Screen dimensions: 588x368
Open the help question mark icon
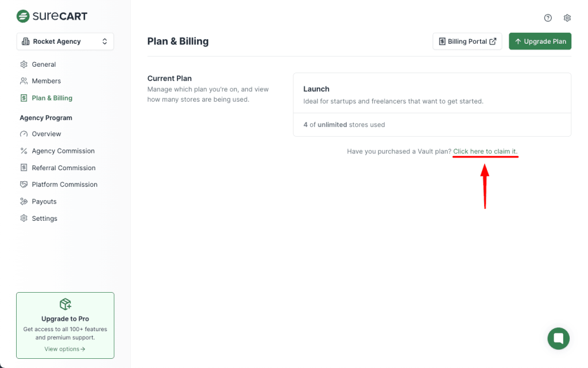click(x=548, y=18)
